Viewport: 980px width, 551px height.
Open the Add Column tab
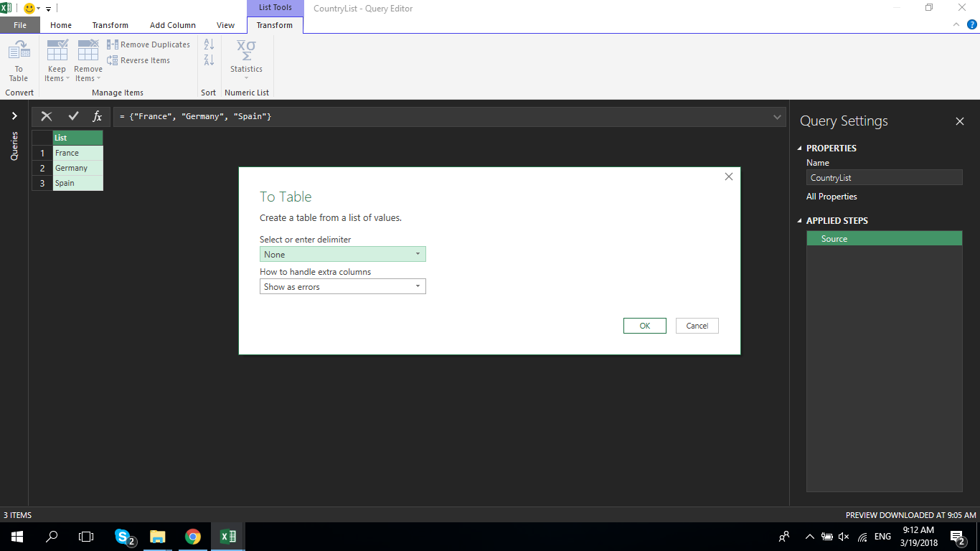click(173, 25)
